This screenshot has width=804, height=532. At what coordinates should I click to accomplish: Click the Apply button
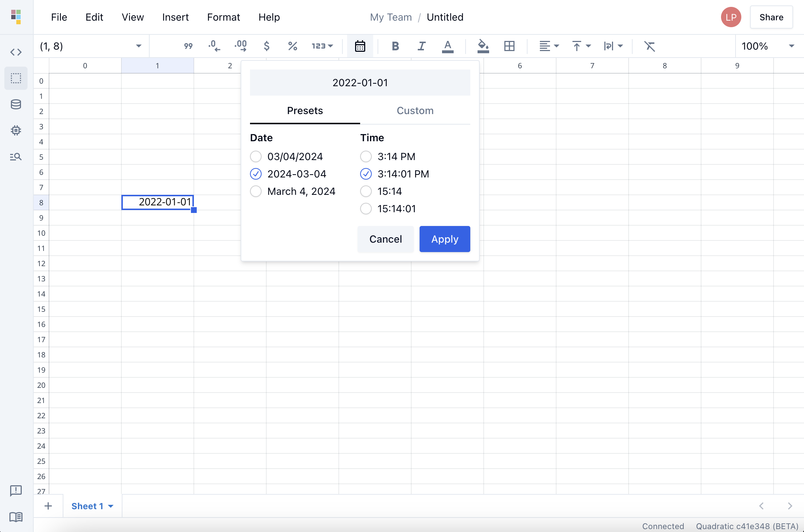pyautogui.click(x=445, y=239)
